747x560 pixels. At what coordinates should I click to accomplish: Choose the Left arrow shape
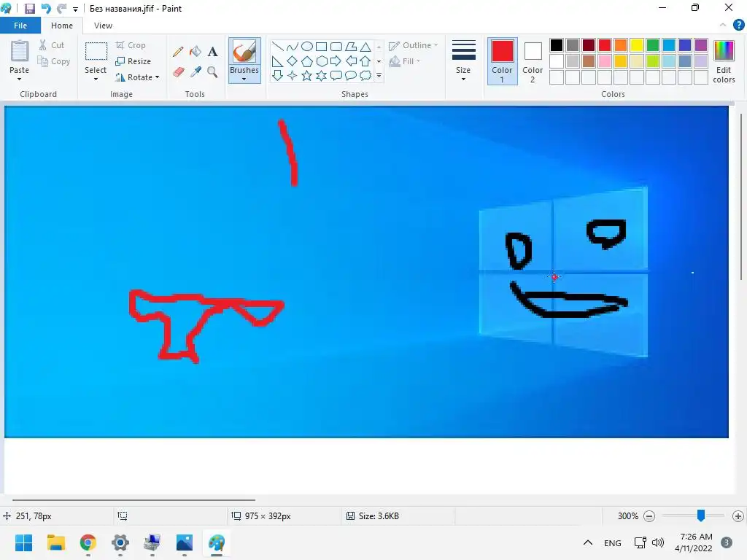click(x=351, y=61)
